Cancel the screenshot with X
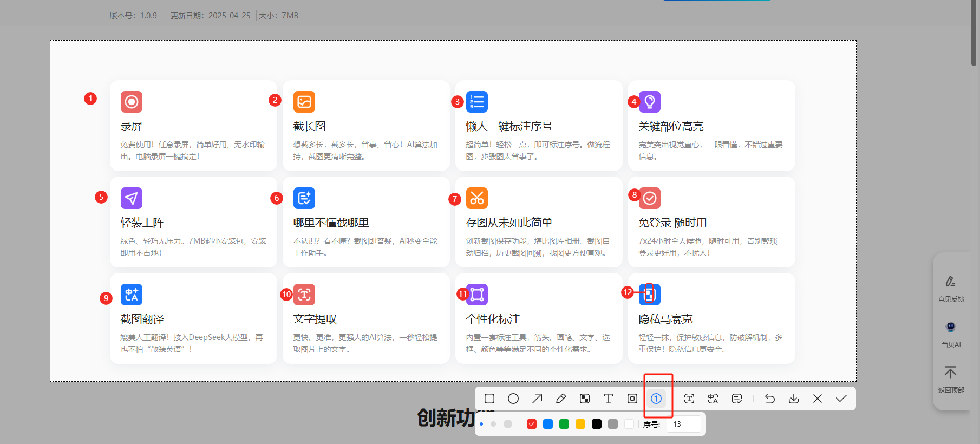The width and height of the screenshot is (980, 444). coord(818,399)
